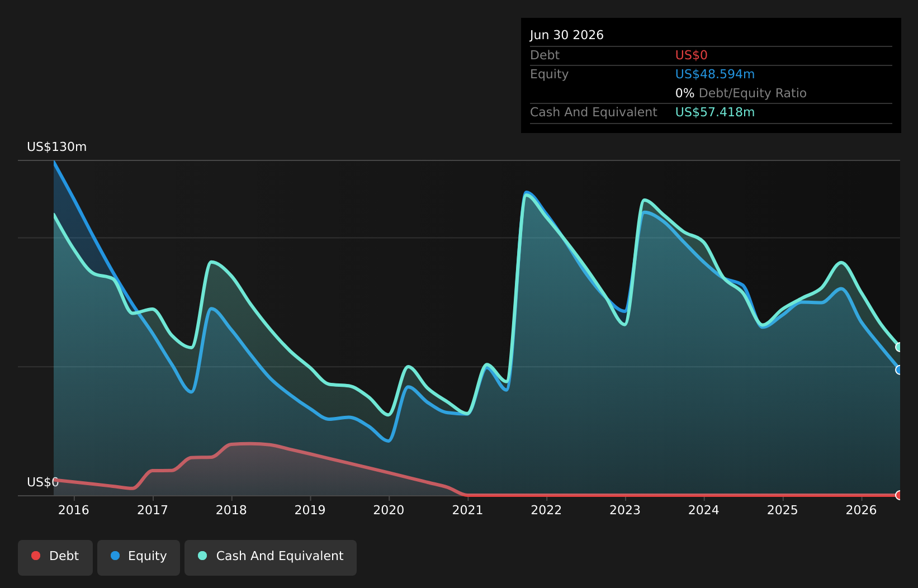Click the Cash And Equivalent label in tooltip
918x588 pixels.
(x=594, y=112)
